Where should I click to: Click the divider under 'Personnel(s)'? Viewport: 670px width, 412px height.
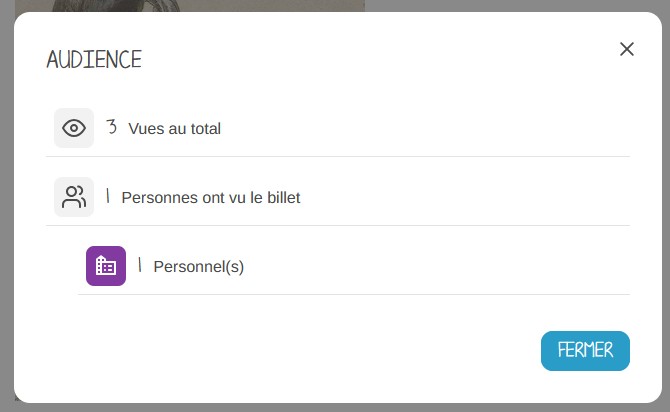point(354,295)
